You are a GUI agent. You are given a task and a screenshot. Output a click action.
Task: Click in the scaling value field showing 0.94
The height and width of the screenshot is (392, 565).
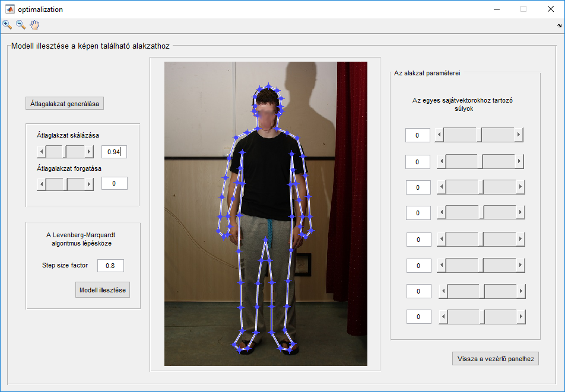(114, 152)
